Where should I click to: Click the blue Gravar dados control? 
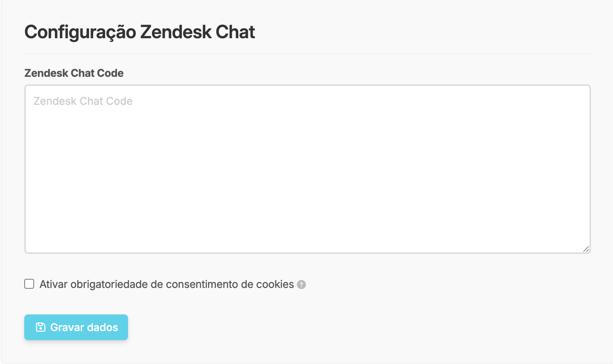tap(76, 327)
